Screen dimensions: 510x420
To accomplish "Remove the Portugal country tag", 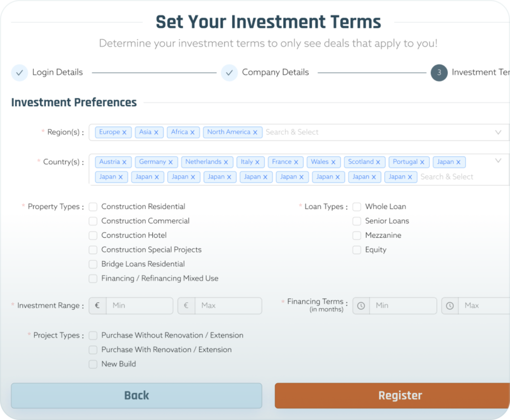I will tap(422, 162).
